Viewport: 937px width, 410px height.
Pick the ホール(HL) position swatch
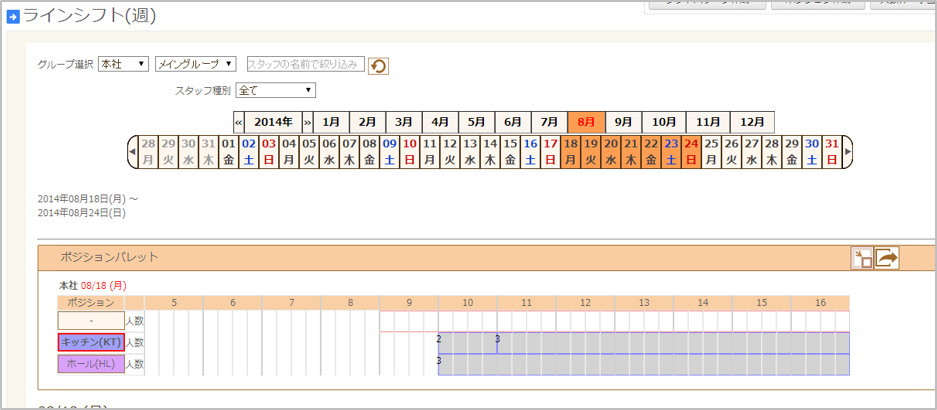(x=91, y=363)
